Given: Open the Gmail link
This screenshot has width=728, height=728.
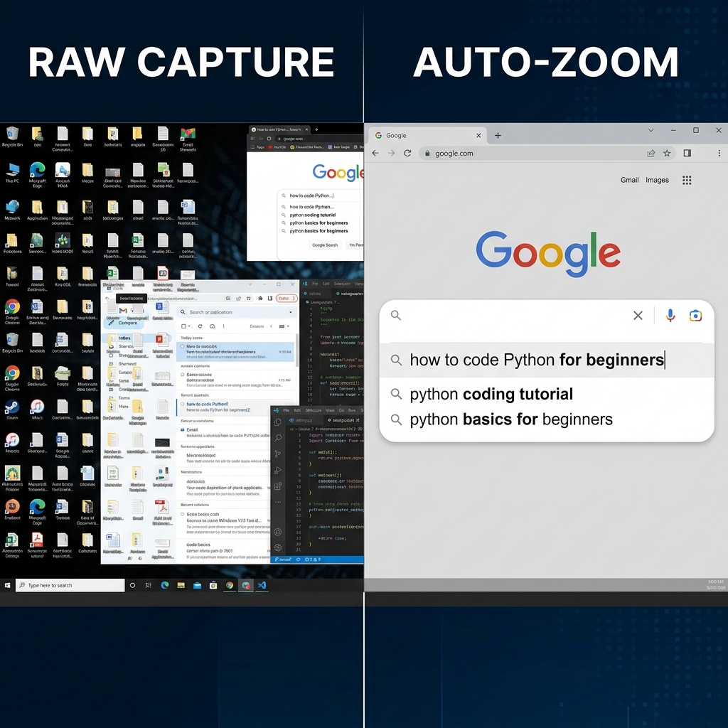Looking at the screenshot, I should click(x=630, y=180).
